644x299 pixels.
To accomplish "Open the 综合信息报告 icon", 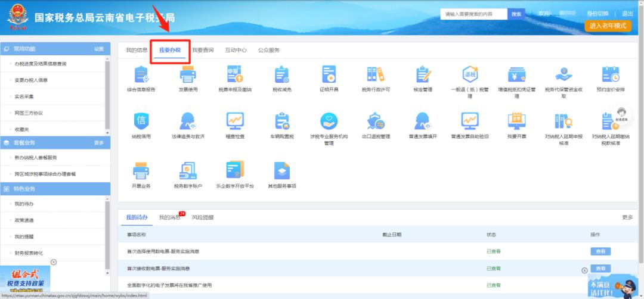I will click(141, 74).
